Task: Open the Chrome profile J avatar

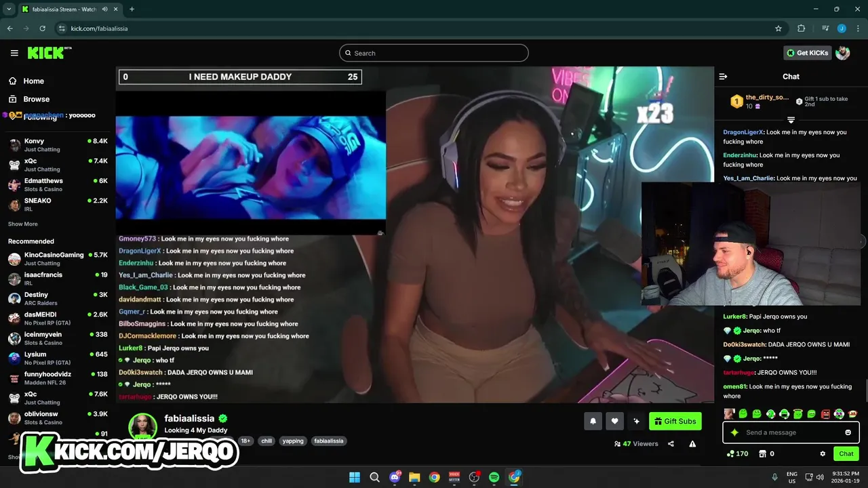Action: [842, 28]
